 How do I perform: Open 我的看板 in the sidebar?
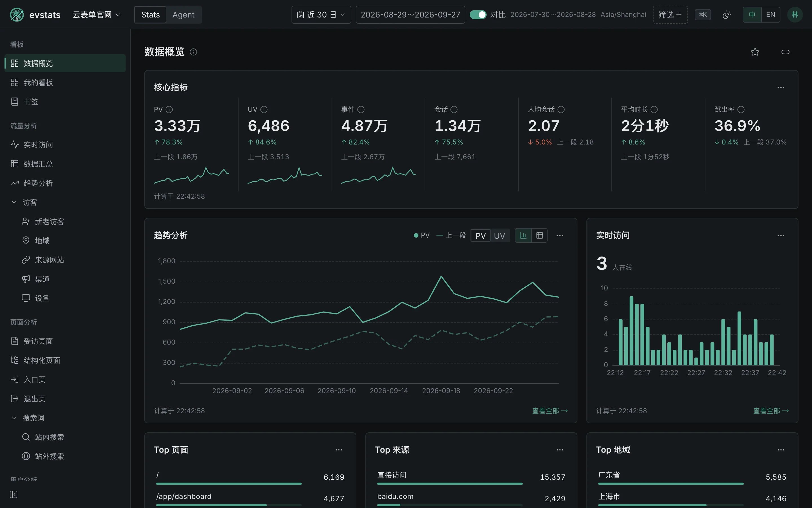click(x=65, y=83)
